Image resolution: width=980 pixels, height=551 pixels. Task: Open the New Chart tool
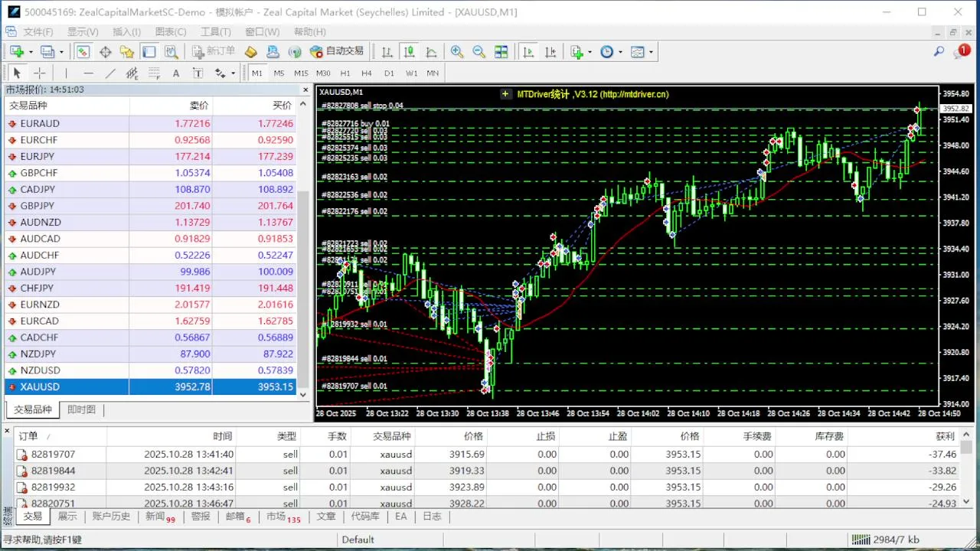click(x=17, y=52)
